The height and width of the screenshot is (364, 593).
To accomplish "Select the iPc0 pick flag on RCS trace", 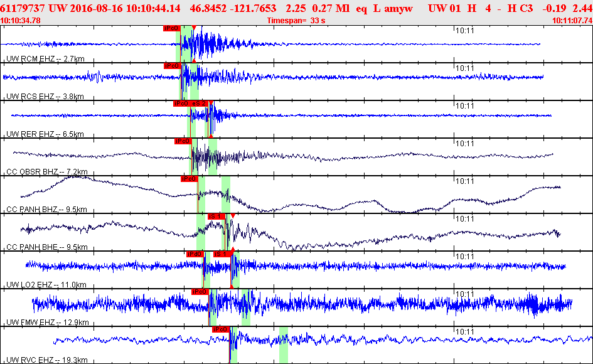I will [x=173, y=66].
